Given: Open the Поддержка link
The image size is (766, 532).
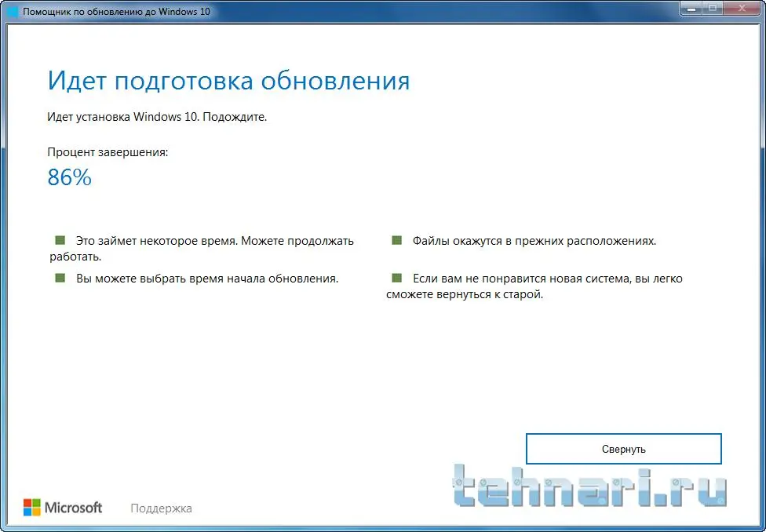Looking at the screenshot, I should pyautogui.click(x=161, y=508).
